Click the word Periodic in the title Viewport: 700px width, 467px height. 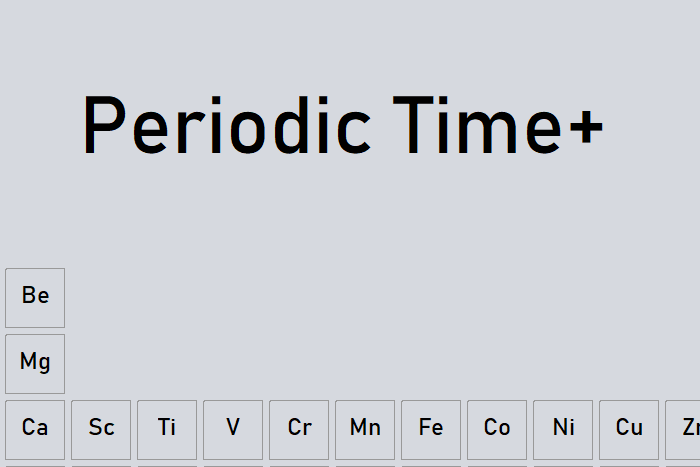[x=226, y=127]
